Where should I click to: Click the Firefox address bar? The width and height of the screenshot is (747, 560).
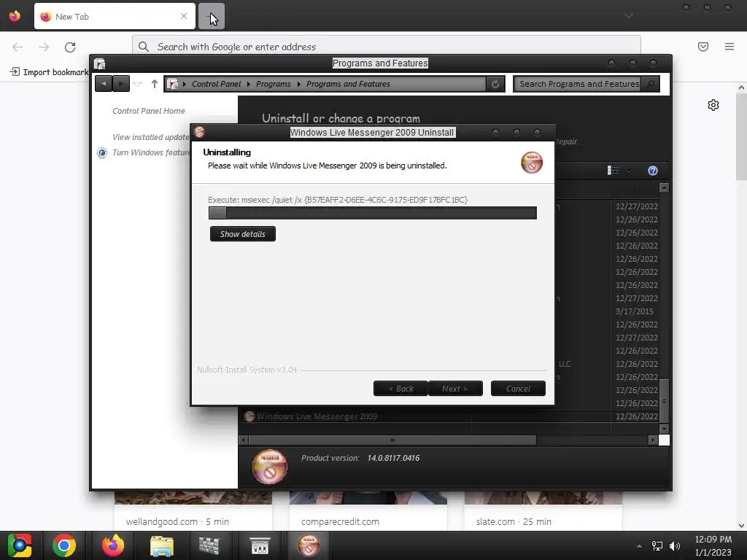[387, 46]
